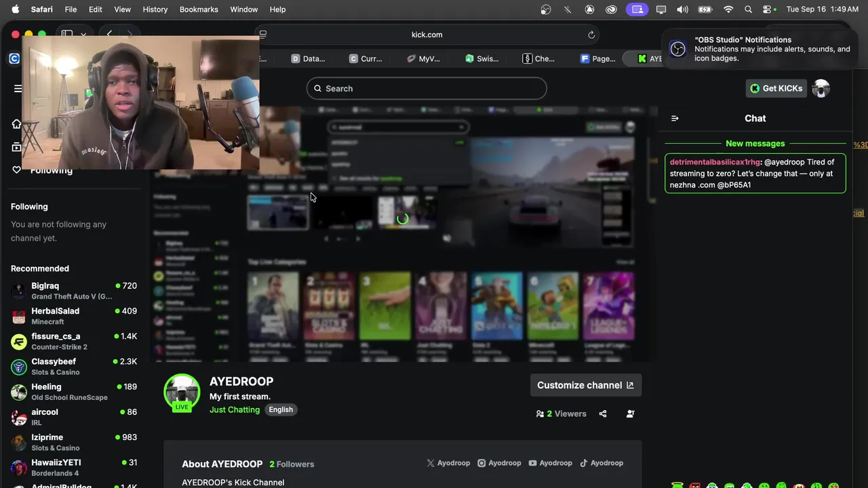The image size is (868, 488).
Task: Click the OBS Studio notification banner
Action: coord(759,49)
